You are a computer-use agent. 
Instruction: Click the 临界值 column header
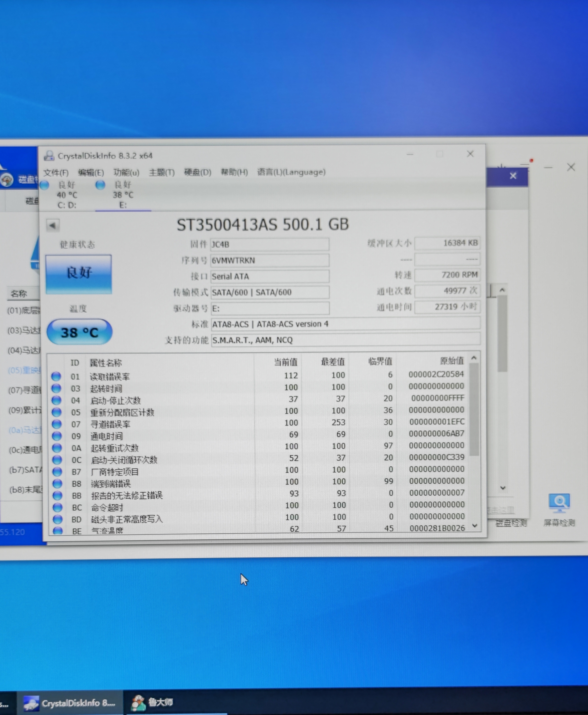pyautogui.click(x=380, y=361)
